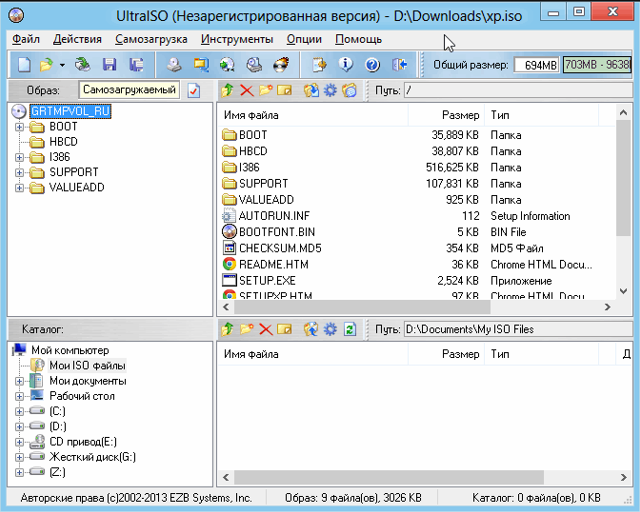Click the rightmost disc-folder icon in image pane toolbar
The width and height of the screenshot is (640, 512).
(x=349, y=90)
